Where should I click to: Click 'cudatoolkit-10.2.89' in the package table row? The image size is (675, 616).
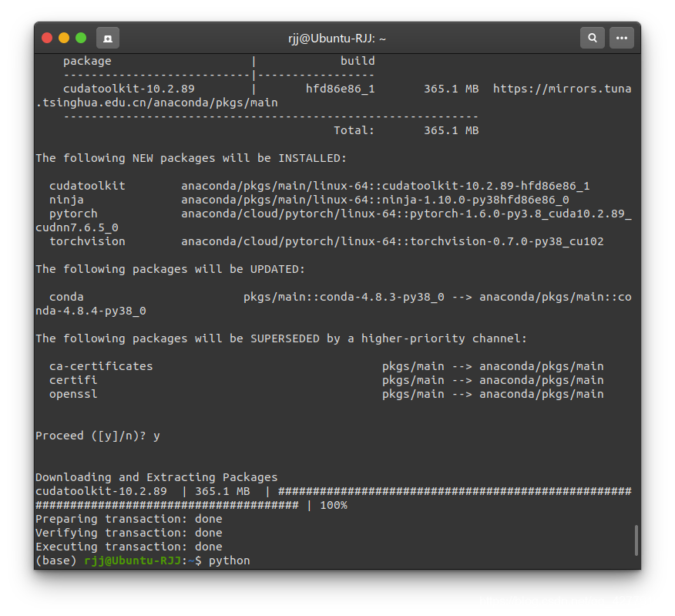click(x=129, y=89)
